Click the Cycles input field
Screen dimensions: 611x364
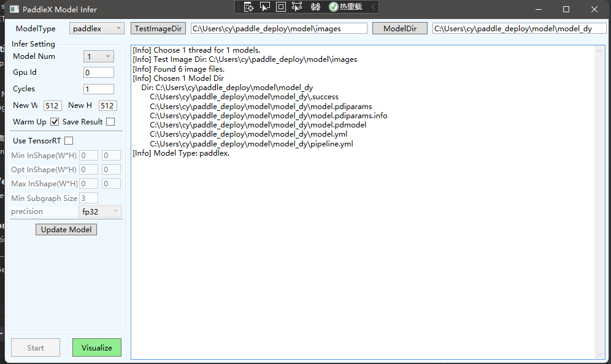coord(99,89)
